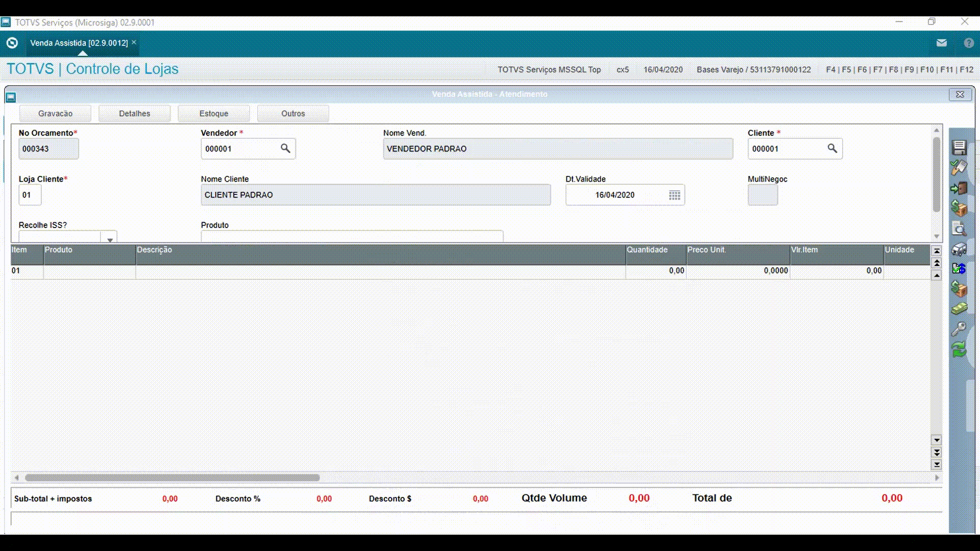The image size is (980, 551).
Task: Click the Total de value 0,00
Action: pos(892,498)
